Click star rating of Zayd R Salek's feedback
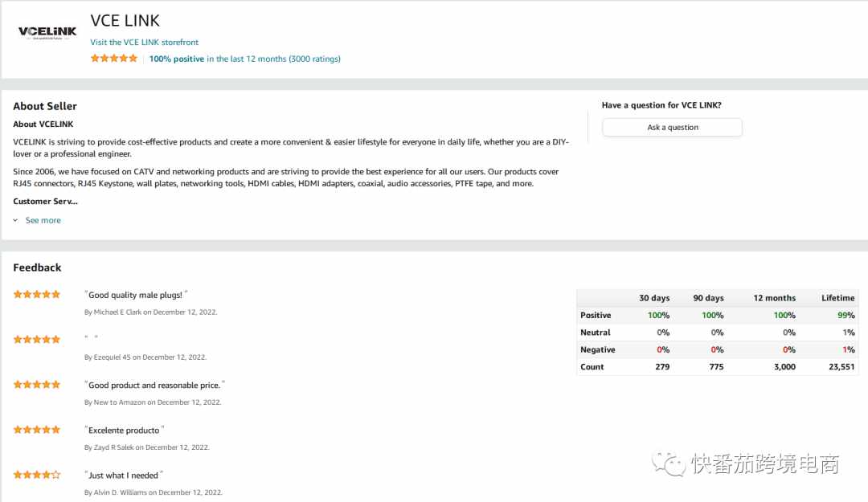The width and height of the screenshot is (868, 502). pyautogui.click(x=37, y=430)
